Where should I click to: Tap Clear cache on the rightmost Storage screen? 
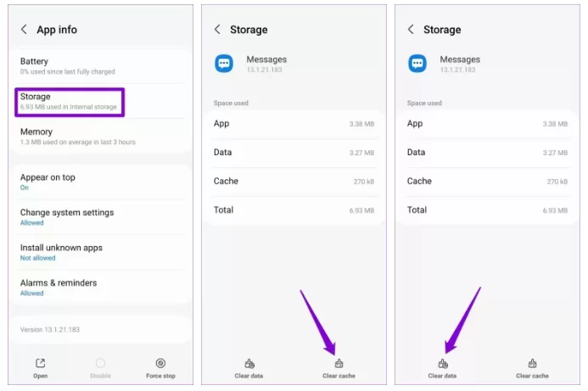coord(532,367)
